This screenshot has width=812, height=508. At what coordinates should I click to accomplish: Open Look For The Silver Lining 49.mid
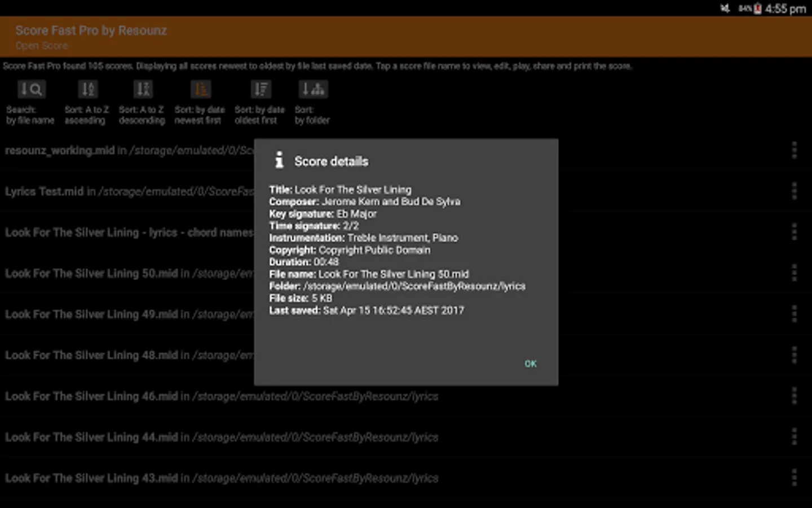coord(129,314)
